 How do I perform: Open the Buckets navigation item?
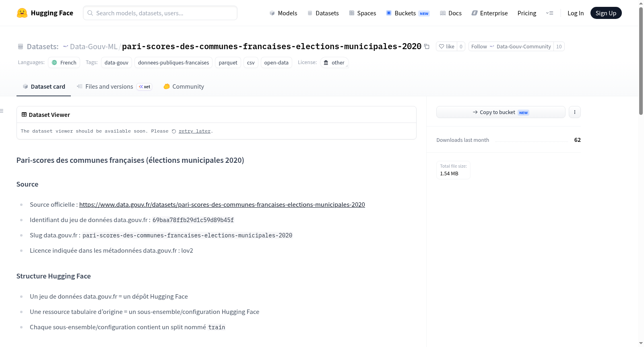(408, 13)
